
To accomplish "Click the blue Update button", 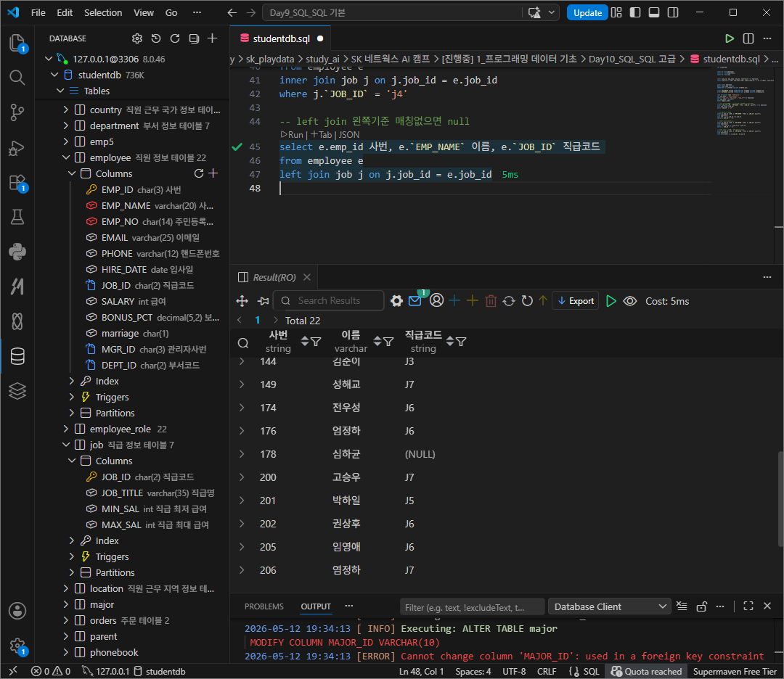I will [x=587, y=12].
